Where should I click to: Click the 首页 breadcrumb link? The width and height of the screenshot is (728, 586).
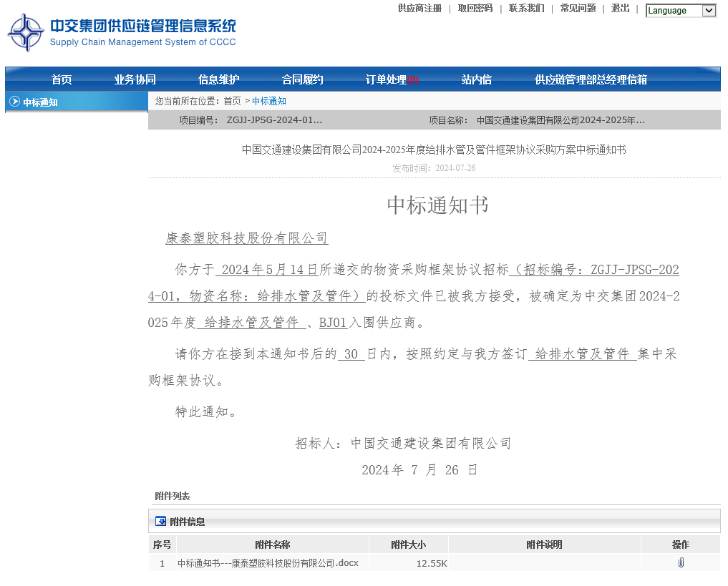[232, 101]
